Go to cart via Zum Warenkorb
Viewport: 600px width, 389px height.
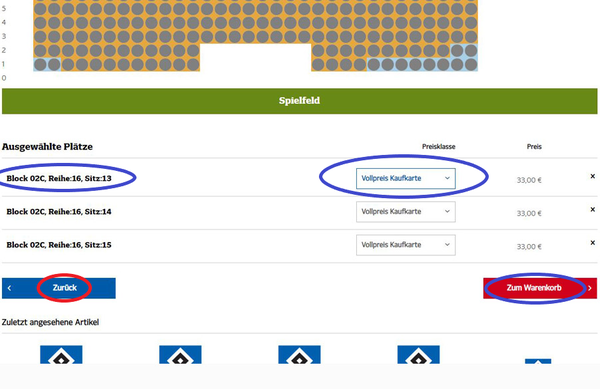coord(540,288)
